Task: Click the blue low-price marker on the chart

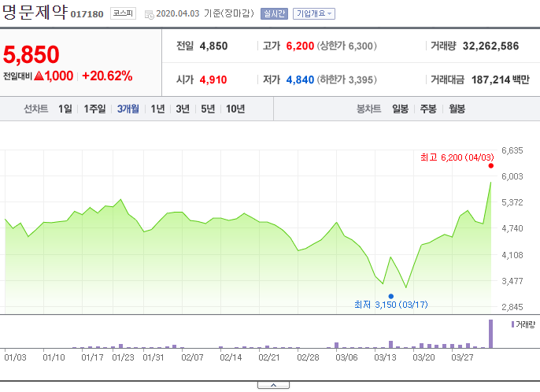Action: [x=391, y=296]
